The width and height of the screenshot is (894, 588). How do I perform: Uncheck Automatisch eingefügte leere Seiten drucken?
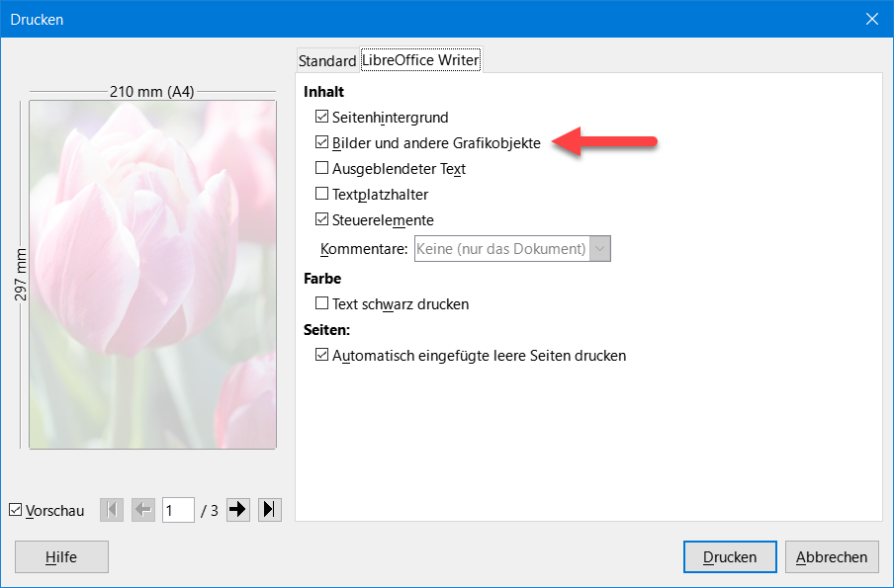tap(321, 356)
